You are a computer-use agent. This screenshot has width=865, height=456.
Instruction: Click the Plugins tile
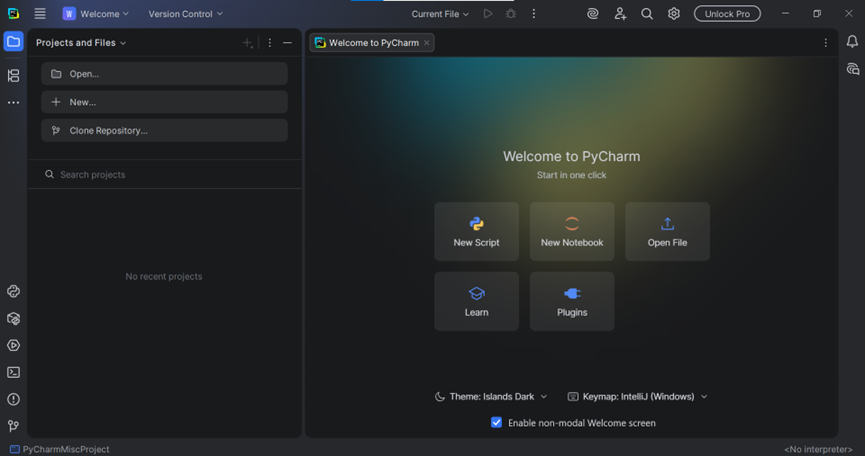572,301
